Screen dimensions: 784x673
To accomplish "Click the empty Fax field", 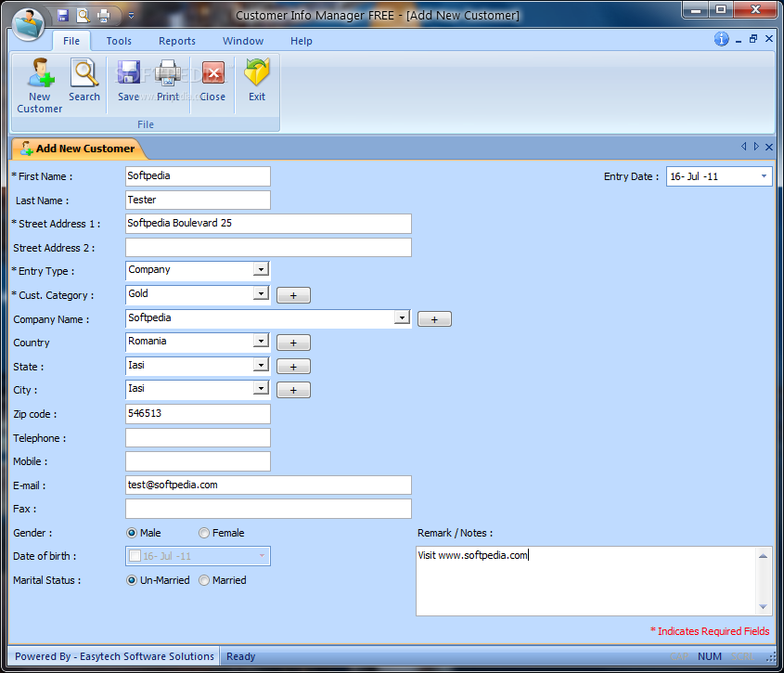I will click(268, 509).
